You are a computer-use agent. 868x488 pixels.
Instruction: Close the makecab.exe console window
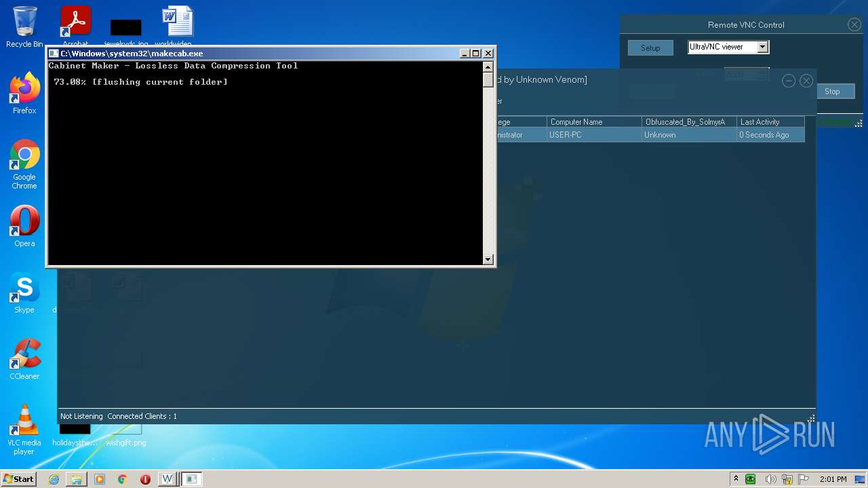coord(488,54)
